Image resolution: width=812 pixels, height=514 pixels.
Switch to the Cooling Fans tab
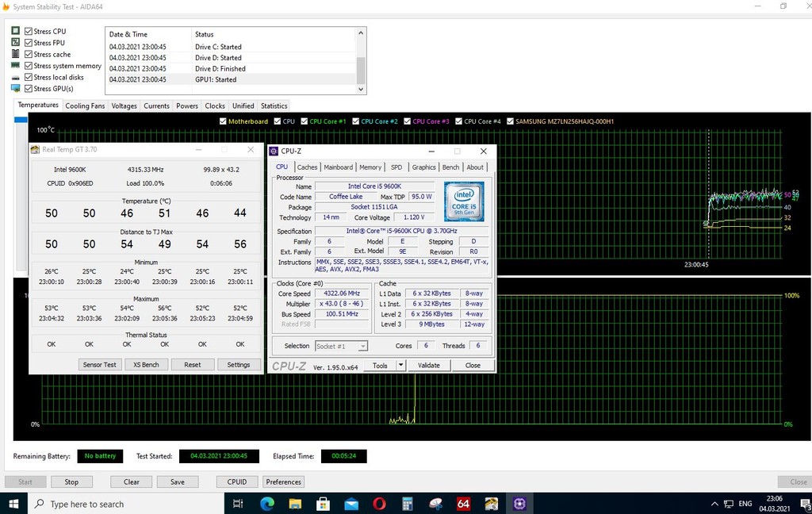tap(85, 105)
